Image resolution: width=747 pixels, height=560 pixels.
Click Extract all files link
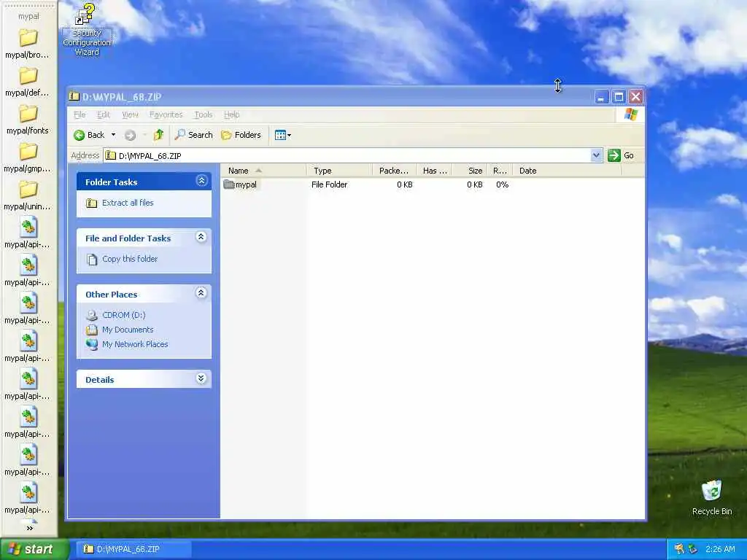(128, 203)
